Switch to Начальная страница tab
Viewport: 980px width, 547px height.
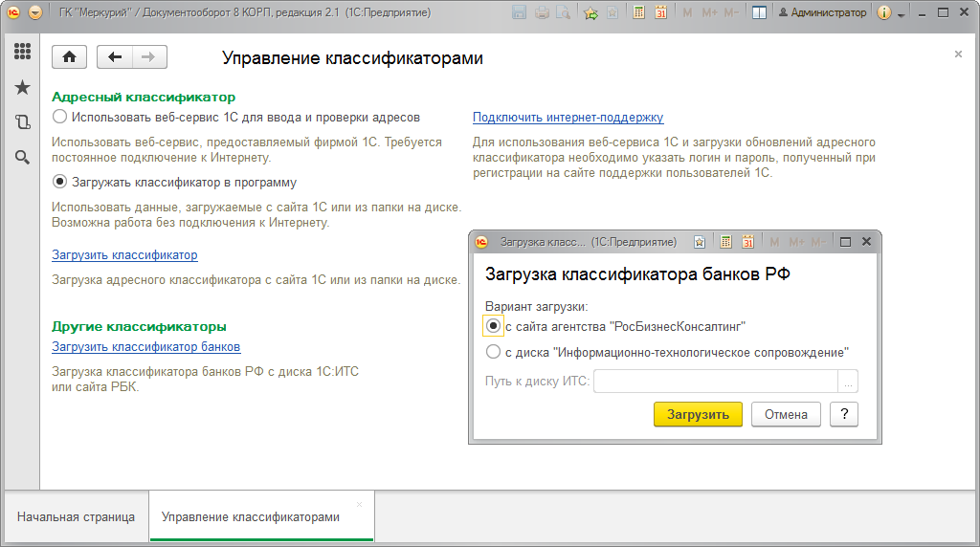click(77, 516)
